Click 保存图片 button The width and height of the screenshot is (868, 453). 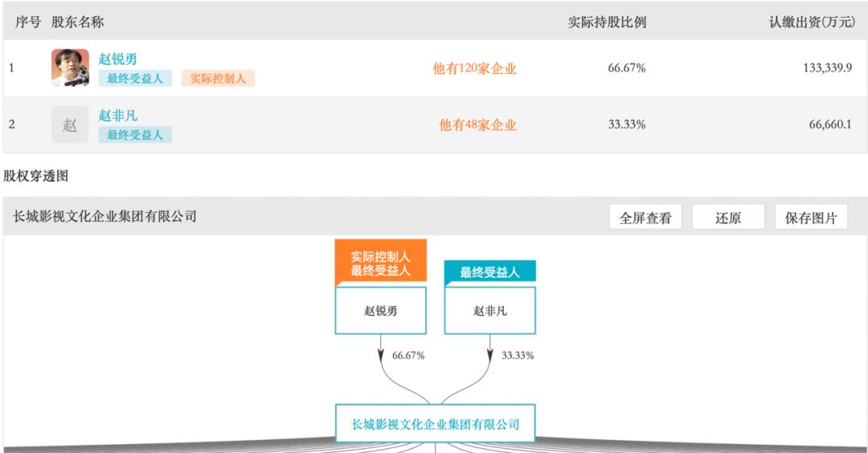tap(811, 218)
